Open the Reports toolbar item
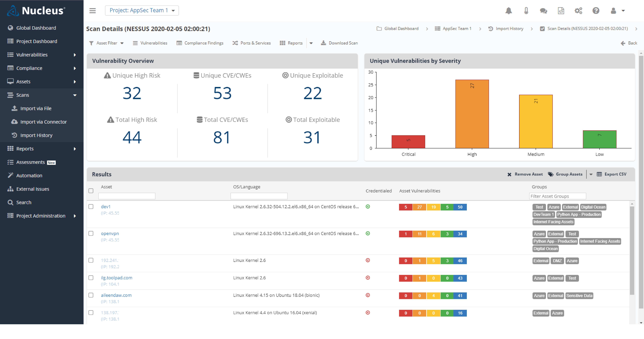644x339 pixels. 291,43
